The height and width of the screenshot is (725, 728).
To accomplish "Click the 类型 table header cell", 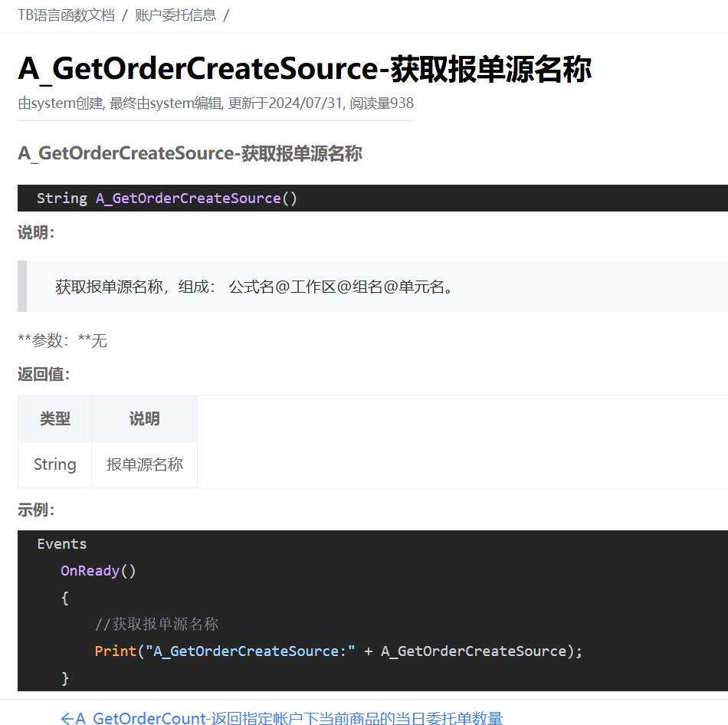I will pyautogui.click(x=55, y=418).
